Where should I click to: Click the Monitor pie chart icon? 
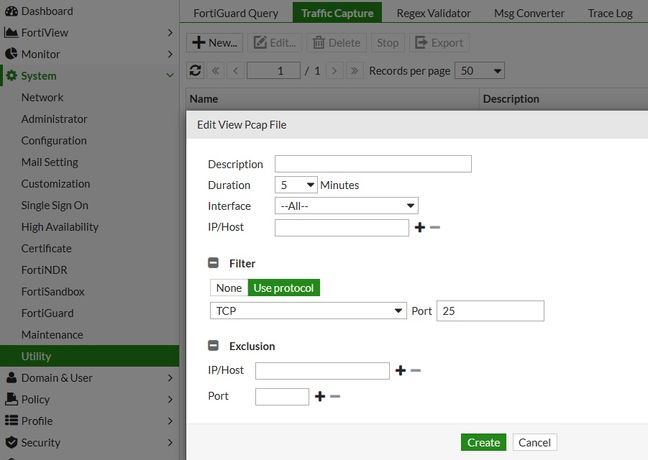pyautogui.click(x=11, y=54)
